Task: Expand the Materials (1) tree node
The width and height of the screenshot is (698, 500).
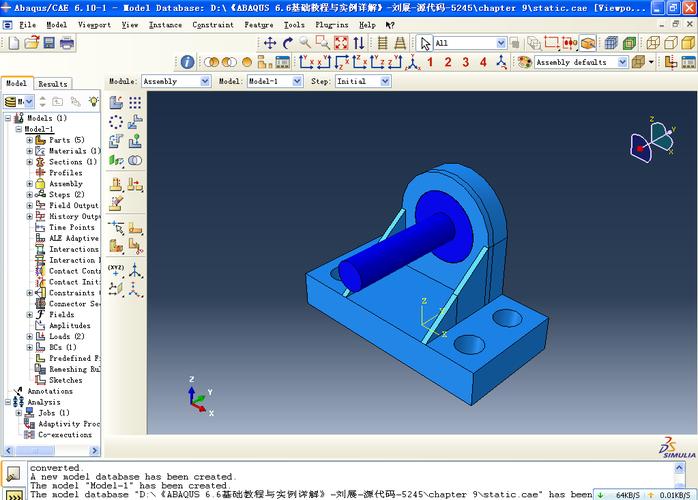Action: point(29,151)
